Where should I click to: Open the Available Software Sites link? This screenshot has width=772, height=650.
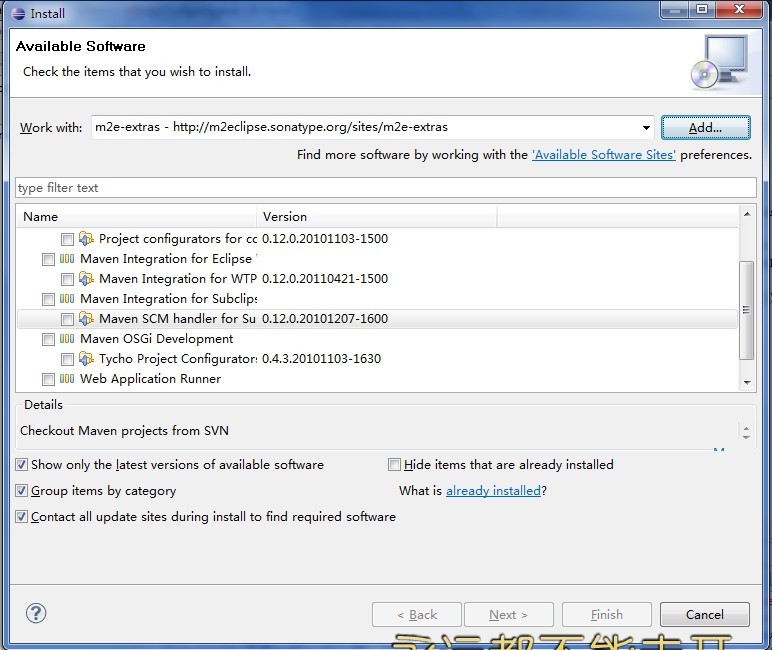[604, 155]
